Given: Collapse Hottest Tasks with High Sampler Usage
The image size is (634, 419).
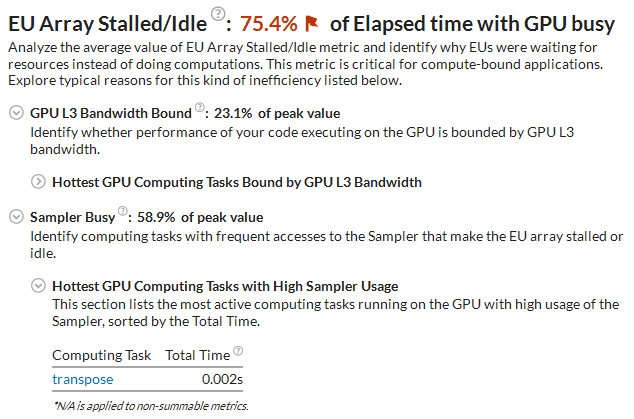Looking at the screenshot, I should coord(39,285).
